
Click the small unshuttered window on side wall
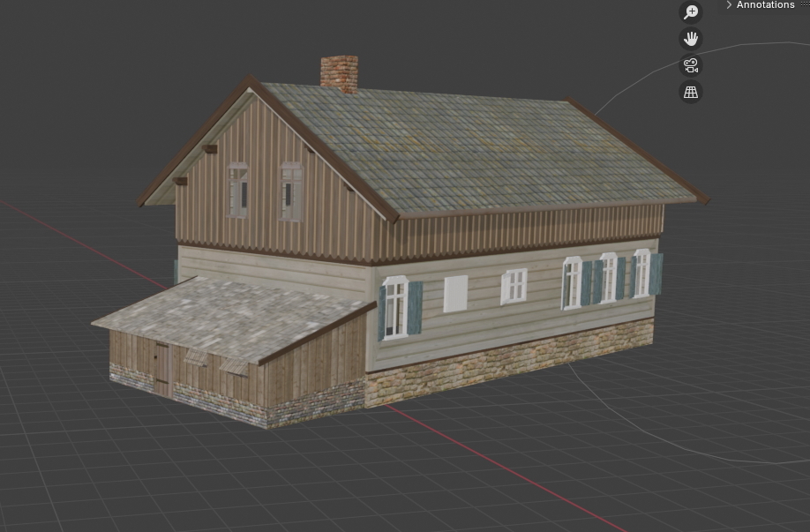point(514,286)
